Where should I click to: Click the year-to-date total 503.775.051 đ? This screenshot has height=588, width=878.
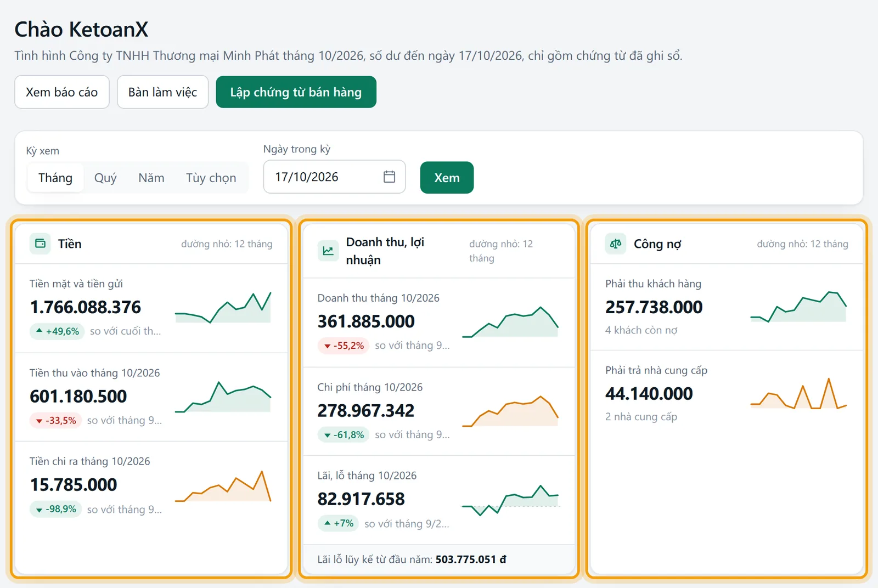click(x=471, y=559)
